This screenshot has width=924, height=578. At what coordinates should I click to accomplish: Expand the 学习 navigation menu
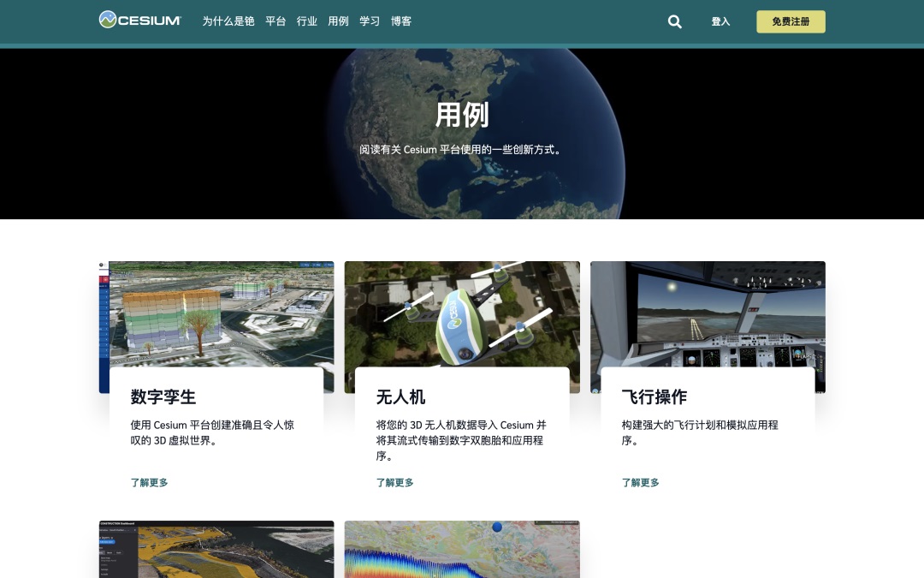click(x=370, y=21)
